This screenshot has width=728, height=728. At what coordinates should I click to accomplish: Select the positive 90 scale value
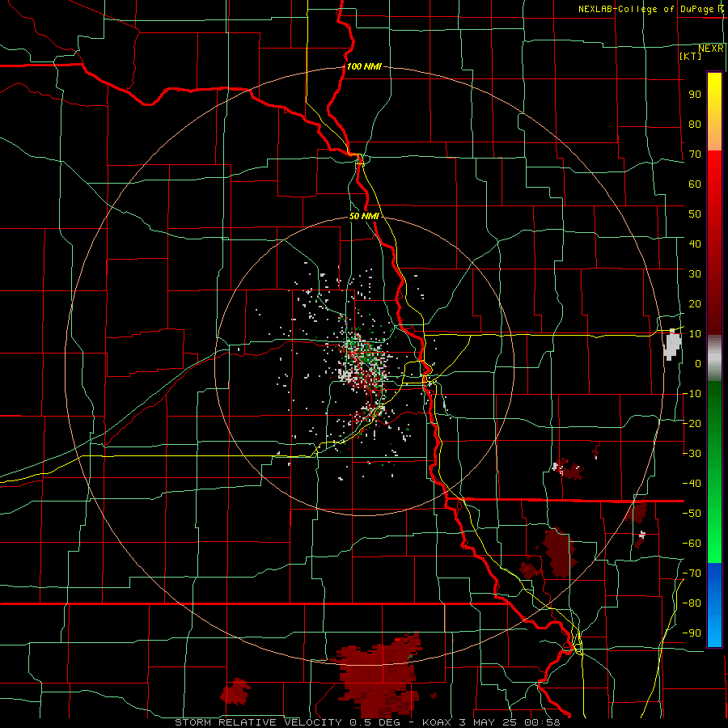[x=695, y=95]
